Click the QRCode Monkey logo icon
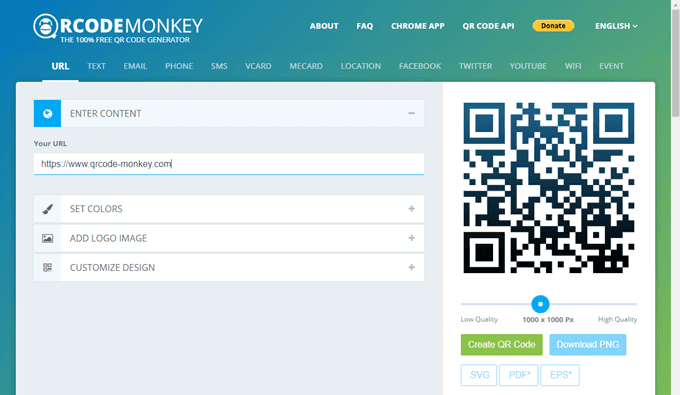Viewport: 680px width, 395px height. [x=45, y=26]
